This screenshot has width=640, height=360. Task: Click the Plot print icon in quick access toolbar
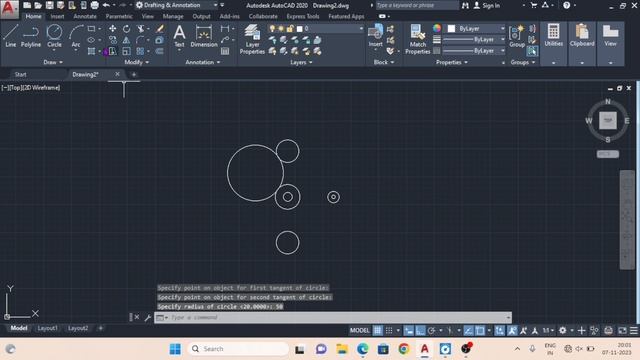(x=94, y=5)
